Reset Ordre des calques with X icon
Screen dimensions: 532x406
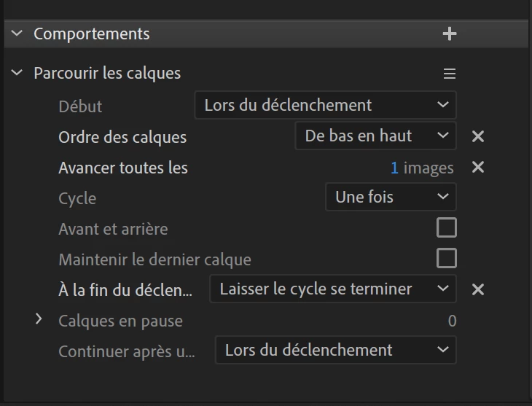tap(478, 136)
